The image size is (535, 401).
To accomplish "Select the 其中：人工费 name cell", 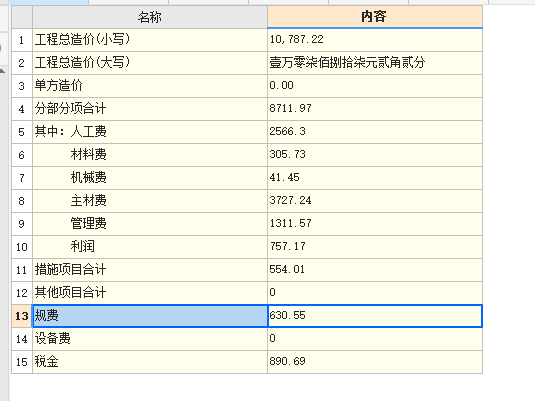I will pyautogui.click(x=150, y=132).
